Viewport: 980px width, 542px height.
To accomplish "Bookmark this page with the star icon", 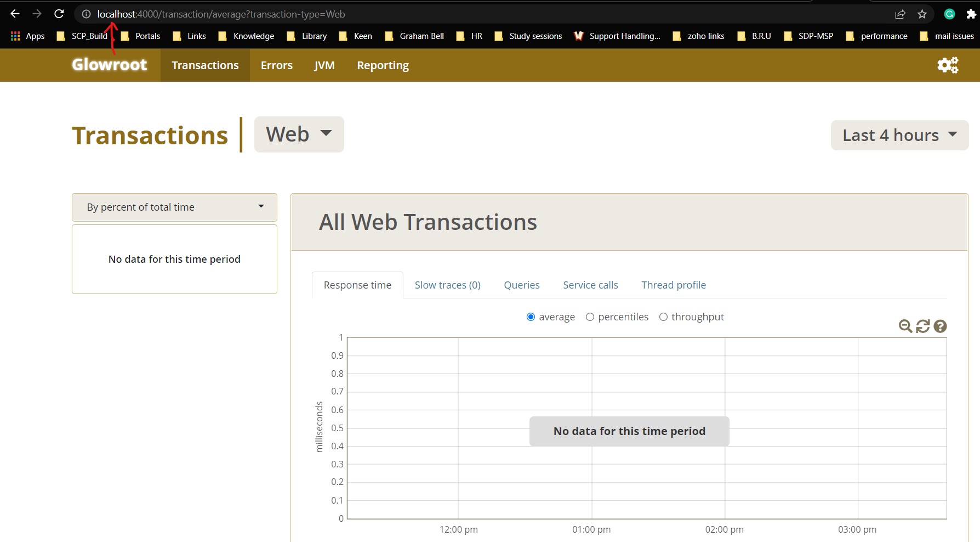I will point(922,14).
